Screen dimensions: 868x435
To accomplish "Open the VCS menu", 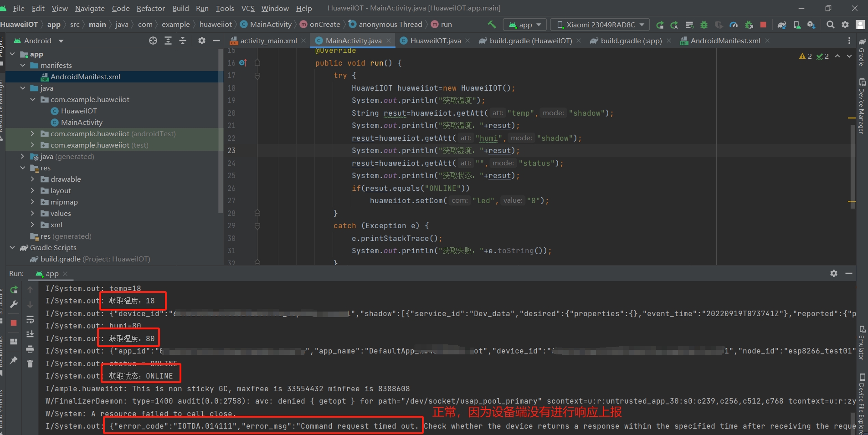I will tap(248, 8).
